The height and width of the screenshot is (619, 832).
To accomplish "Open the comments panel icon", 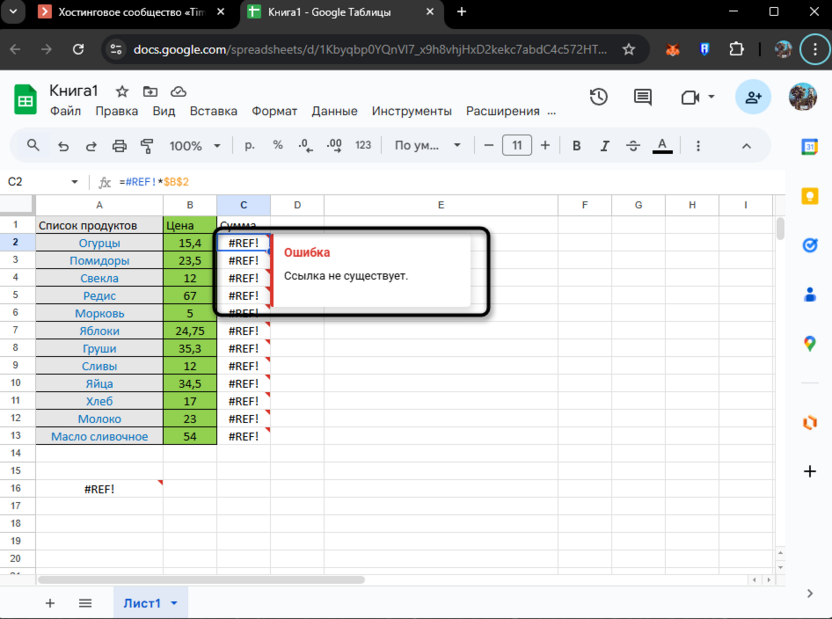I will pyautogui.click(x=643, y=97).
